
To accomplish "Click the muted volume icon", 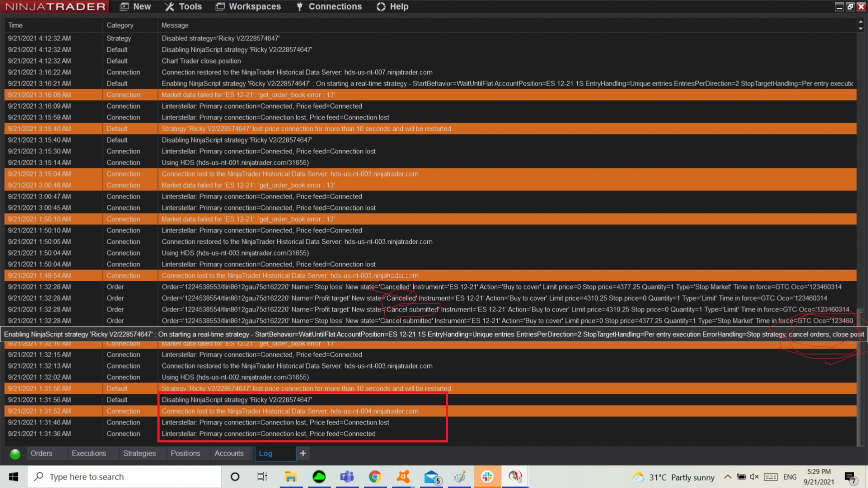I will tap(754, 477).
